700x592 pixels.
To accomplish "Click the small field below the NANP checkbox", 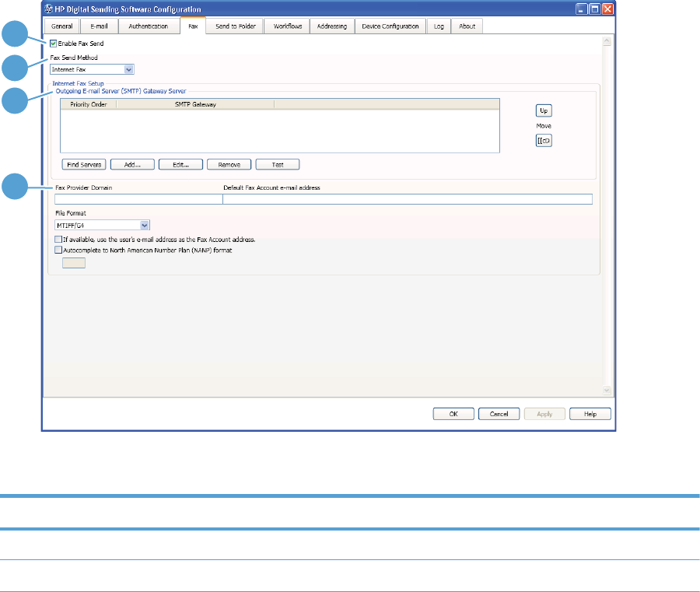I will coord(74,263).
